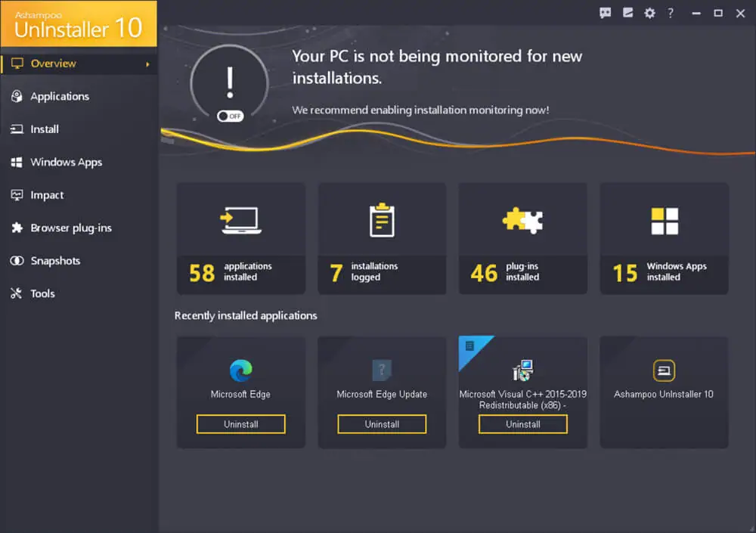The image size is (756, 533).
Task: Click the Microsoft Edge app icon
Action: tap(241, 370)
